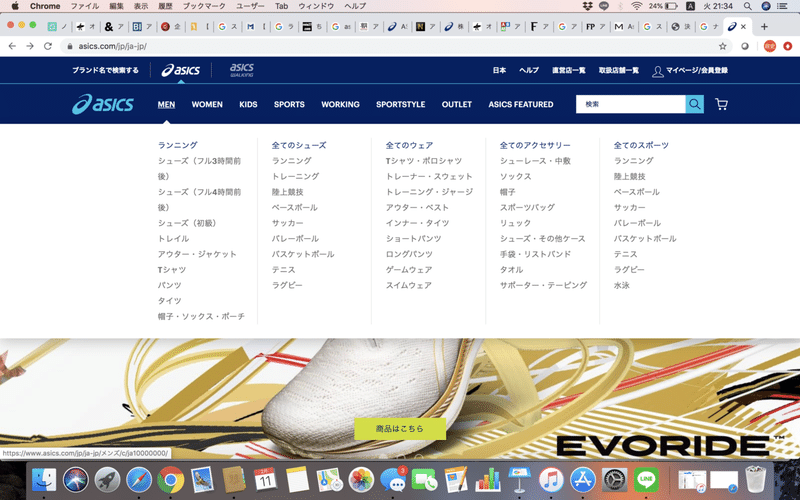
Task: Open iTunes music icon in the dock
Action: tap(551, 480)
